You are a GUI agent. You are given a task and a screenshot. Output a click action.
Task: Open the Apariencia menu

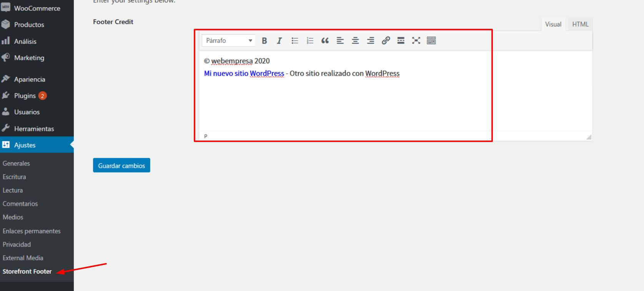(x=37, y=79)
